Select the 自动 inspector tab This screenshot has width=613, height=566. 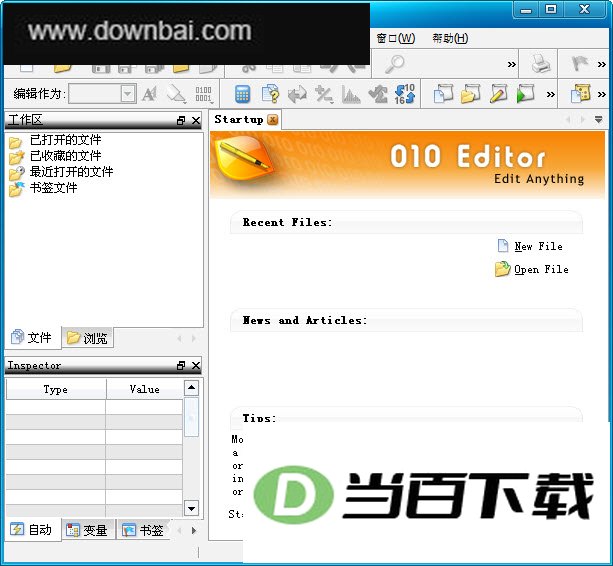(x=32, y=530)
